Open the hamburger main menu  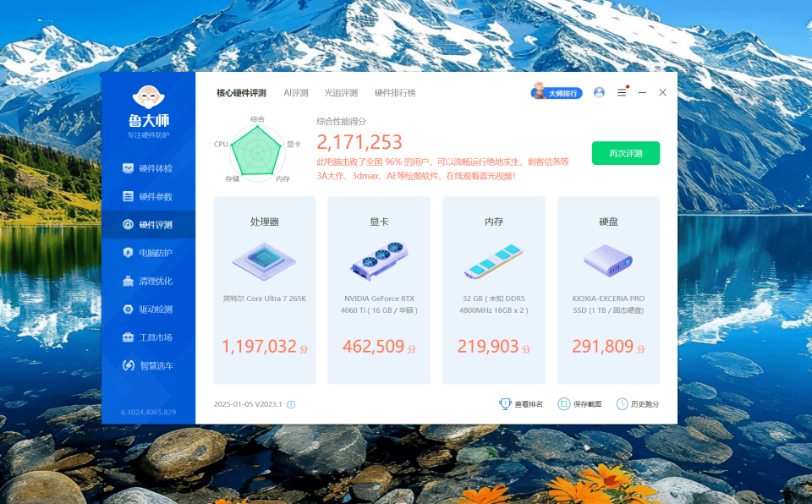click(622, 92)
